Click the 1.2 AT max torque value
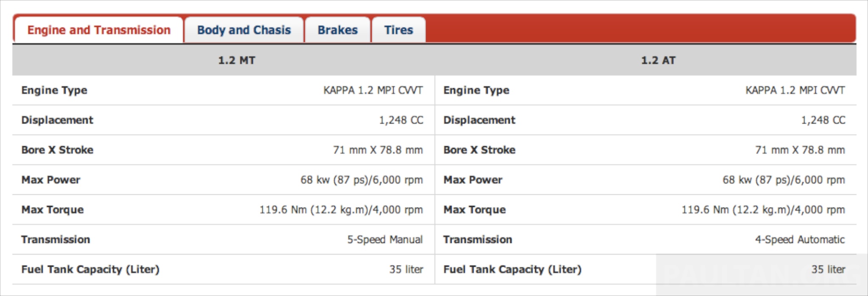The height and width of the screenshot is (296, 868). tap(763, 210)
